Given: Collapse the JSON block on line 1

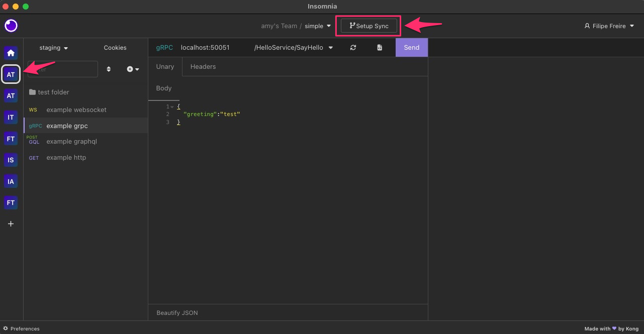Looking at the screenshot, I should (x=172, y=107).
